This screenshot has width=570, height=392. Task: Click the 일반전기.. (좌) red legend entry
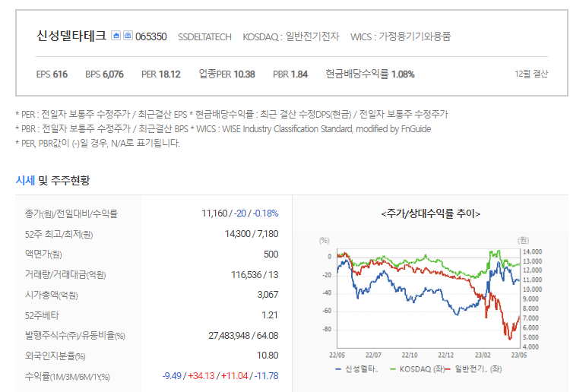(473, 369)
